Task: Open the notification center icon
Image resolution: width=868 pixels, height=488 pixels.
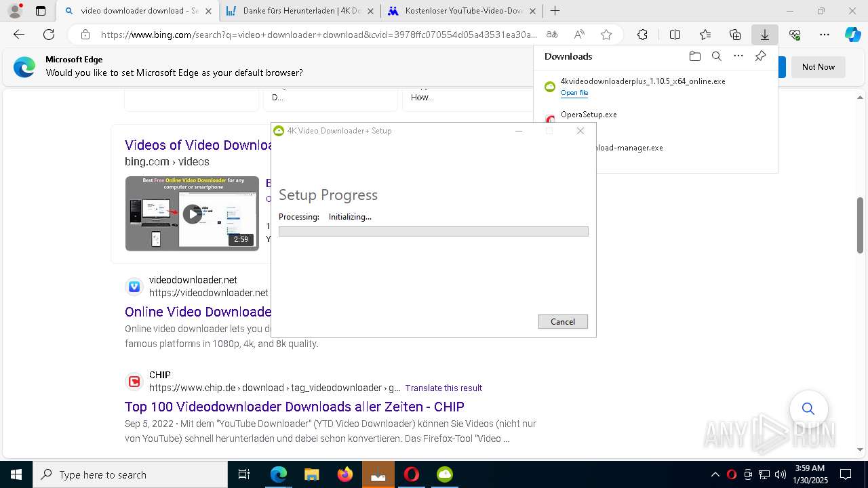Action: pyautogui.click(x=846, y=474)
